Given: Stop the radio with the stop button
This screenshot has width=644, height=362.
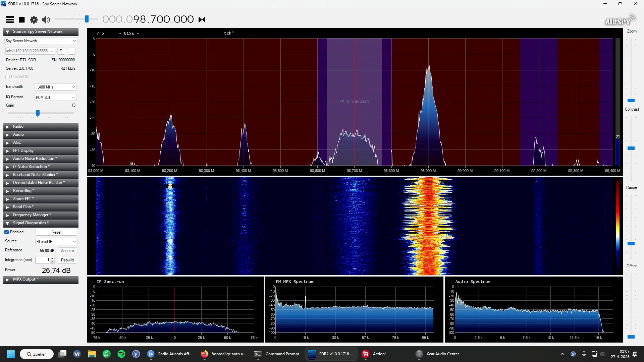Looking at the screenshot, I should (22, 20).
